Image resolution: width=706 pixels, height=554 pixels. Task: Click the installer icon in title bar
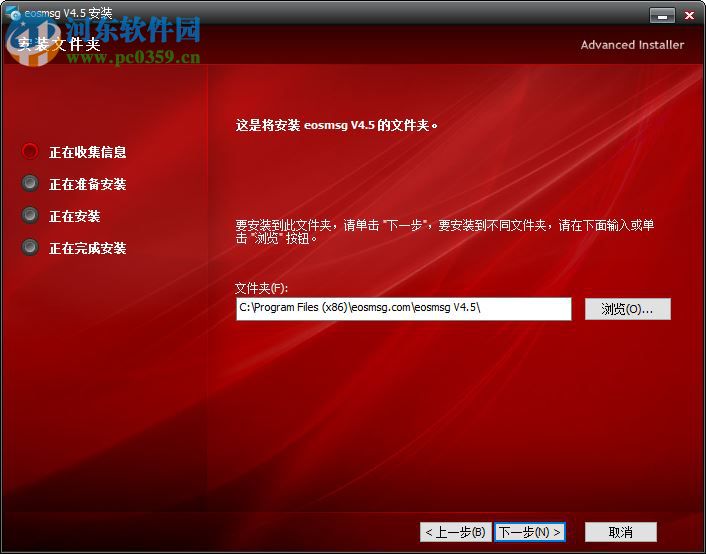pyautogui.click(x=13, y=14)
